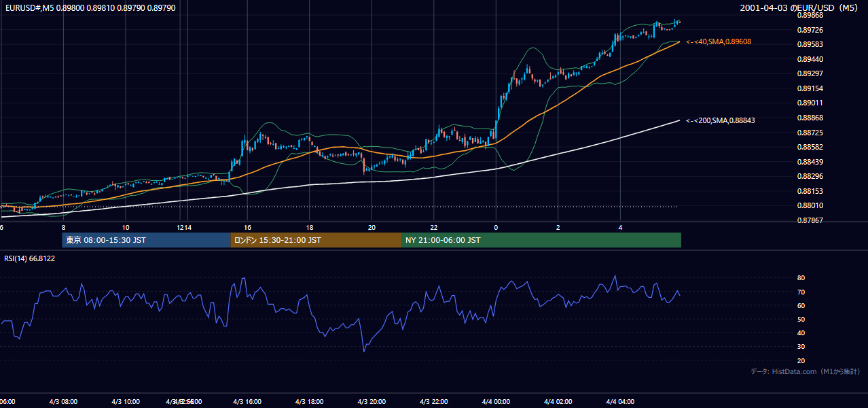Viewport: 868px width, 408px height.
Task: Click RSI scale value 20
Action: tap(801, 360)
